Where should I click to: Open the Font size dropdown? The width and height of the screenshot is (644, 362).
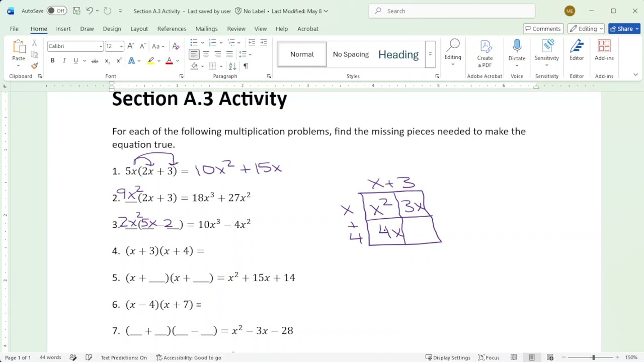[x=121, y=46]
